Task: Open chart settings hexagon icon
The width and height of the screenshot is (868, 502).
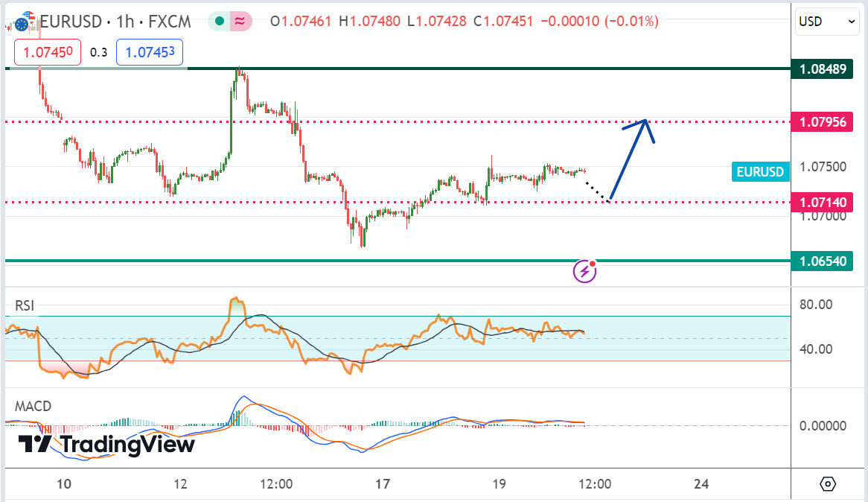Action: (829, 484)
